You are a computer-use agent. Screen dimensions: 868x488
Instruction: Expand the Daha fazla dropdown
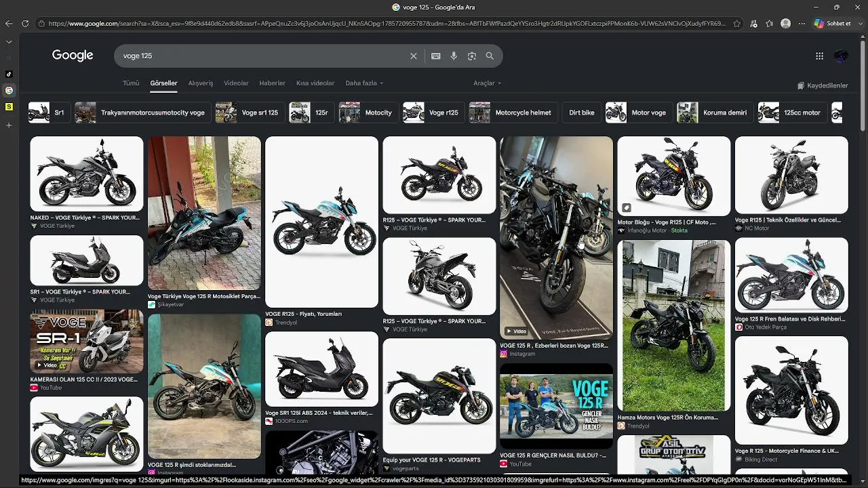coord(364,83)
